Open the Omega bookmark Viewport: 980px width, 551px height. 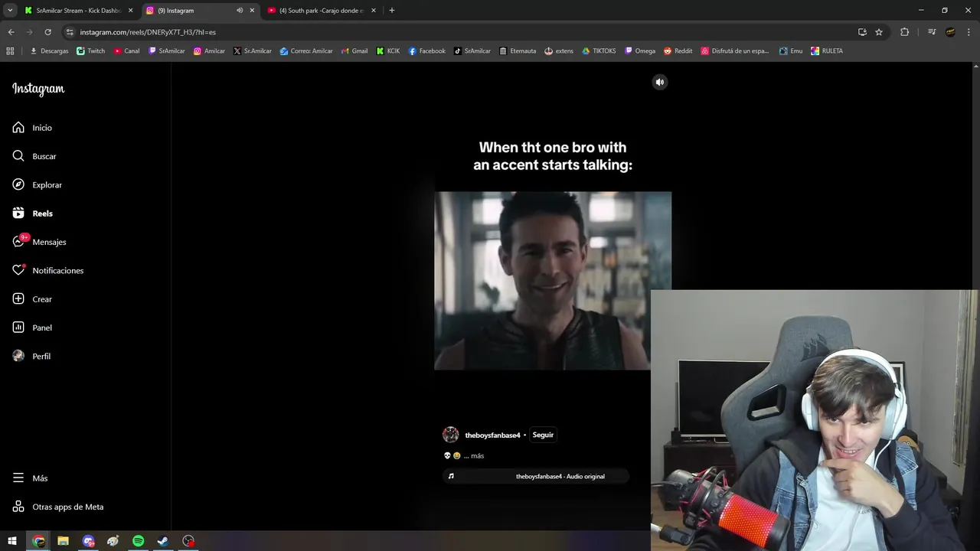[640, 51]
